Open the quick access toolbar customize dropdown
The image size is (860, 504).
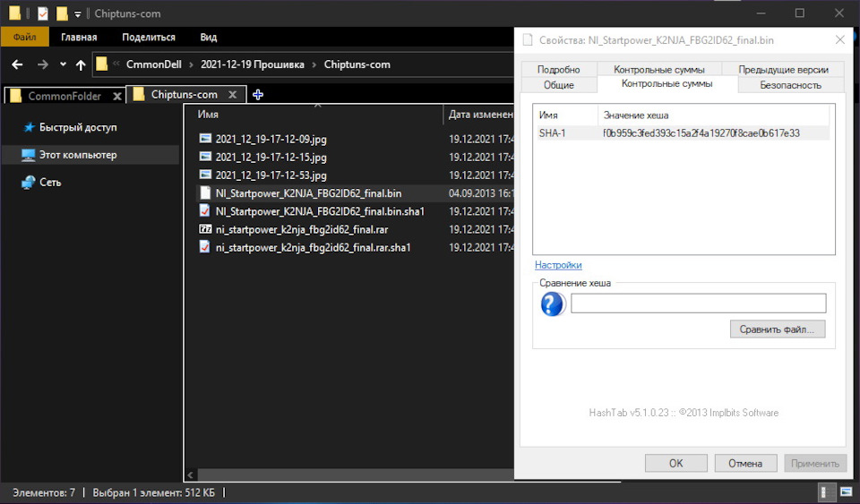78,13
